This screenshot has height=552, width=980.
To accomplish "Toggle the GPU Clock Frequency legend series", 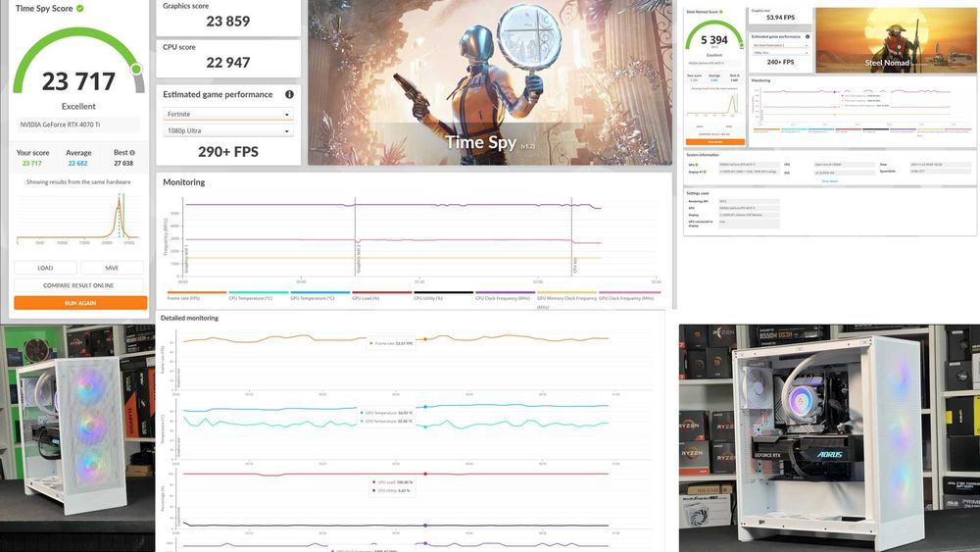I will pos(629,295).
